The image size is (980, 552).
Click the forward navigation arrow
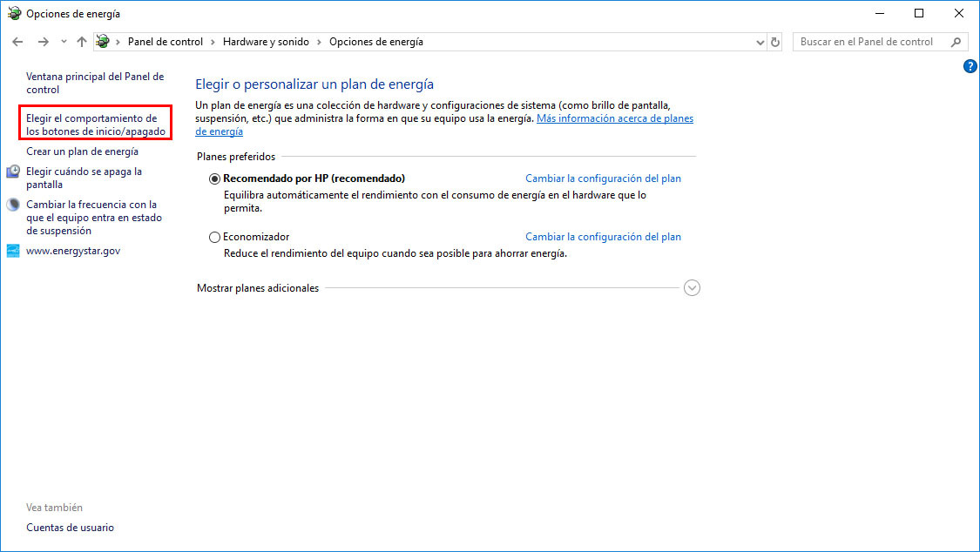coord(42,41)
